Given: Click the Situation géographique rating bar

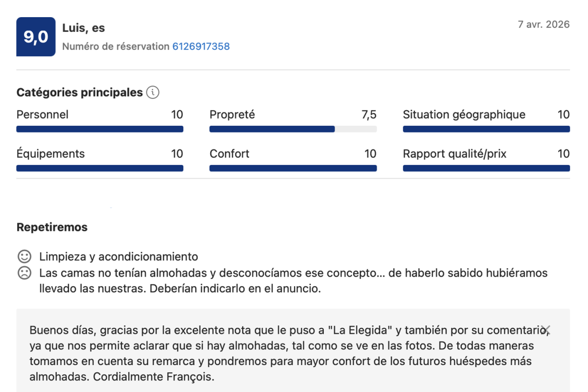Looking at the screenshot, I should (x=486, y=129).
